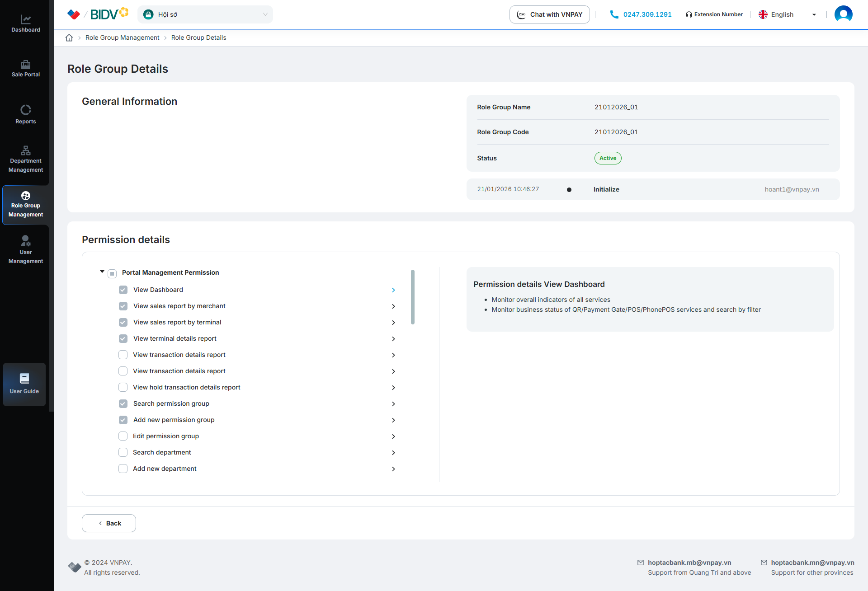
Task: Click the permission list scrollbar
Action: (x=413, y=297)
